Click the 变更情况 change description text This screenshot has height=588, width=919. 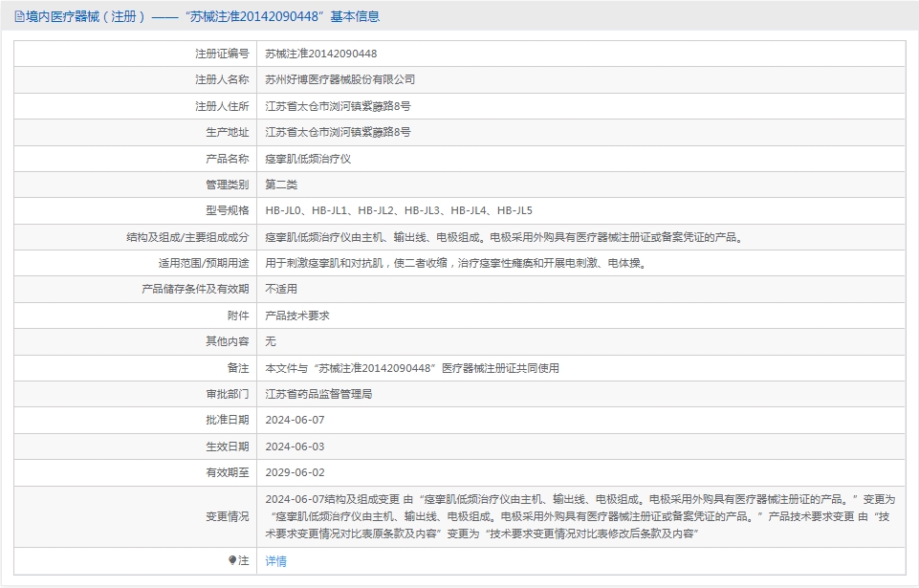580,516
